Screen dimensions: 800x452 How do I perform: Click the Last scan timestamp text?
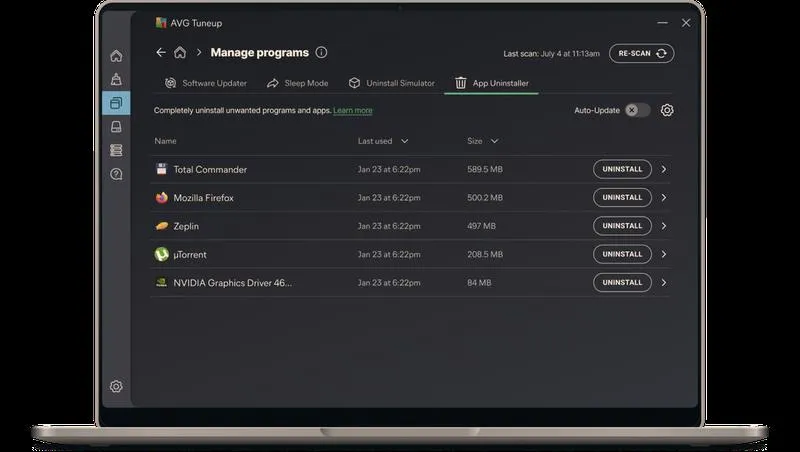coord(551,54)
